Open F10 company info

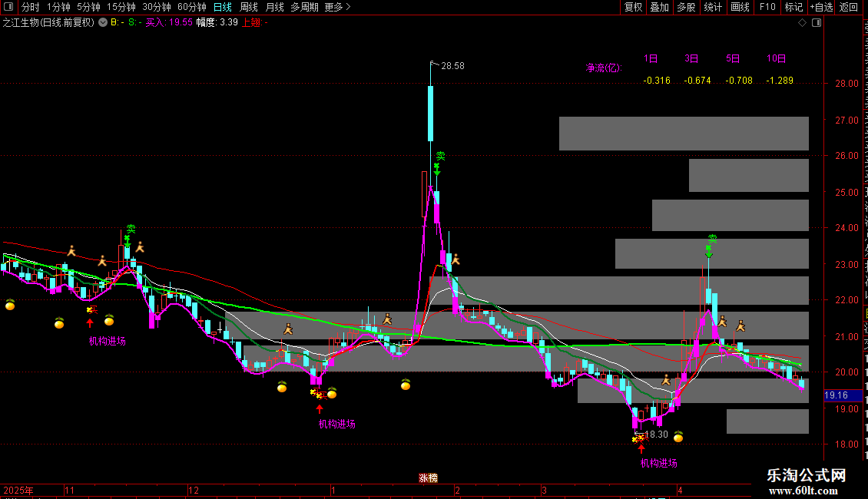pos(767,7)
